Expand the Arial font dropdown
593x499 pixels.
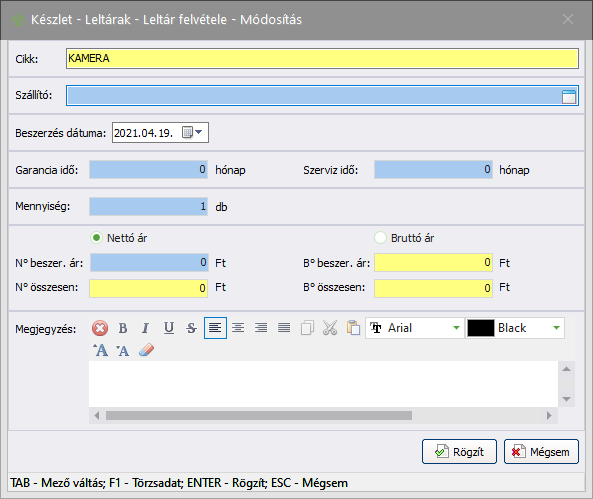456,328
